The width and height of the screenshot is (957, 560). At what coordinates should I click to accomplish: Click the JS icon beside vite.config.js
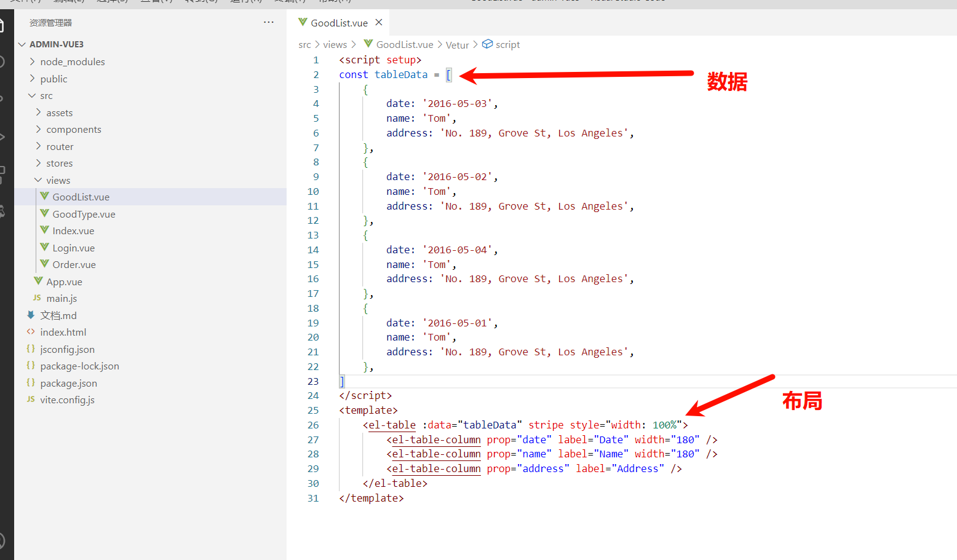click(31, 399)
